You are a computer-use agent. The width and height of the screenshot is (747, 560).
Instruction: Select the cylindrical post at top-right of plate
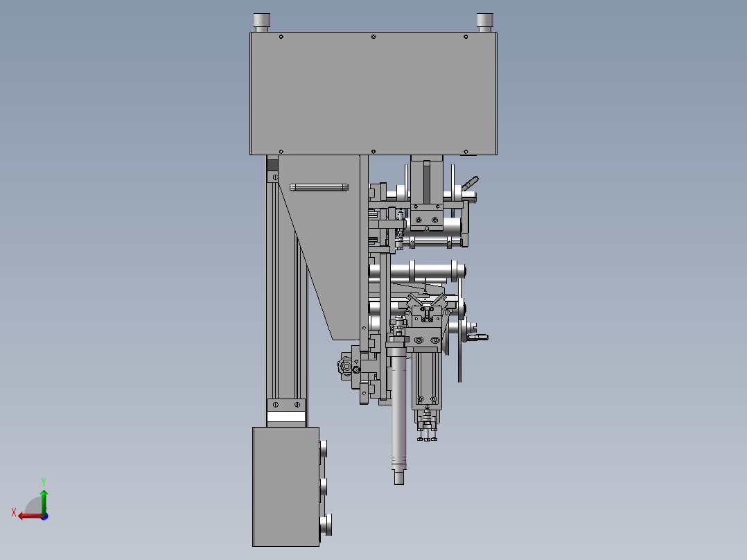pos(485,22)
